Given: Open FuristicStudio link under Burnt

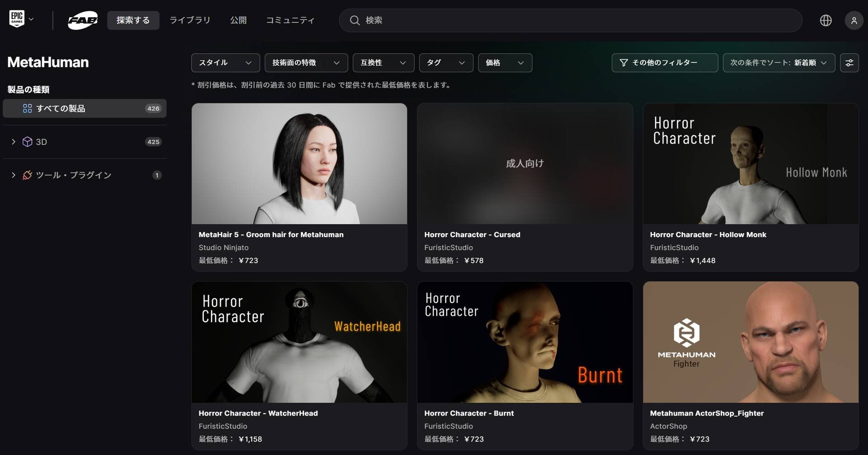Looking at the screenshot, I should [448, 426].
